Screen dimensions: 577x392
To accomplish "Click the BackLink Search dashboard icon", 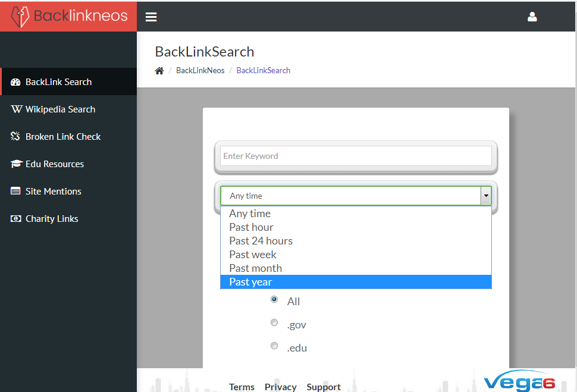I will [x=16, y=82].
